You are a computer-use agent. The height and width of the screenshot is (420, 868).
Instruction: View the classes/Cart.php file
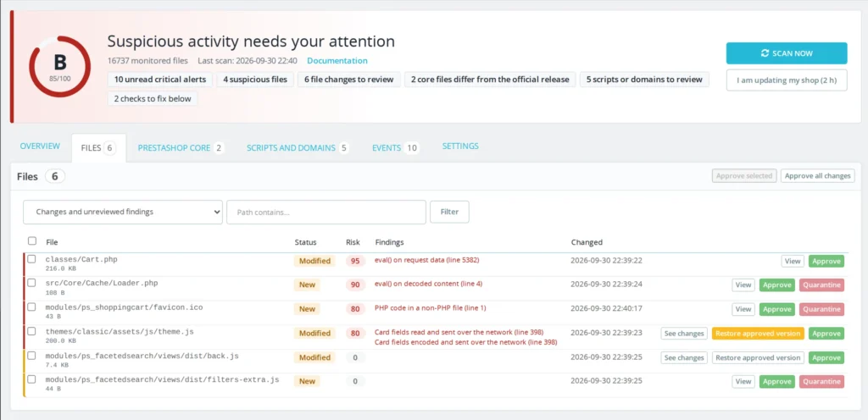(x=793, y=261)
